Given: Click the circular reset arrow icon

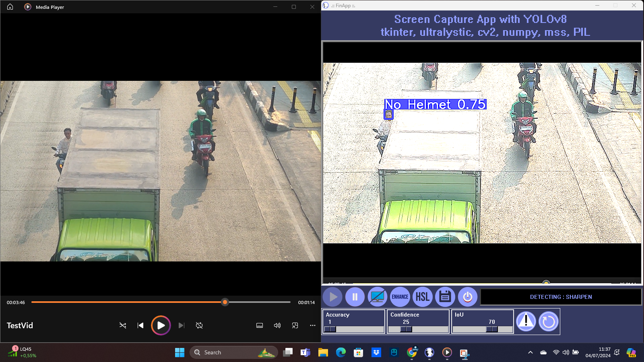Looking at the screenshot, I should click(548, 321).
